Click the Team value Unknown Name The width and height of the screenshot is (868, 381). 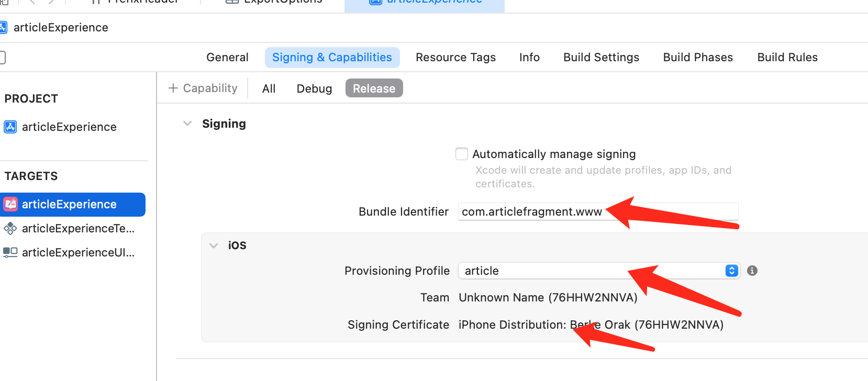tap(548, 298)
